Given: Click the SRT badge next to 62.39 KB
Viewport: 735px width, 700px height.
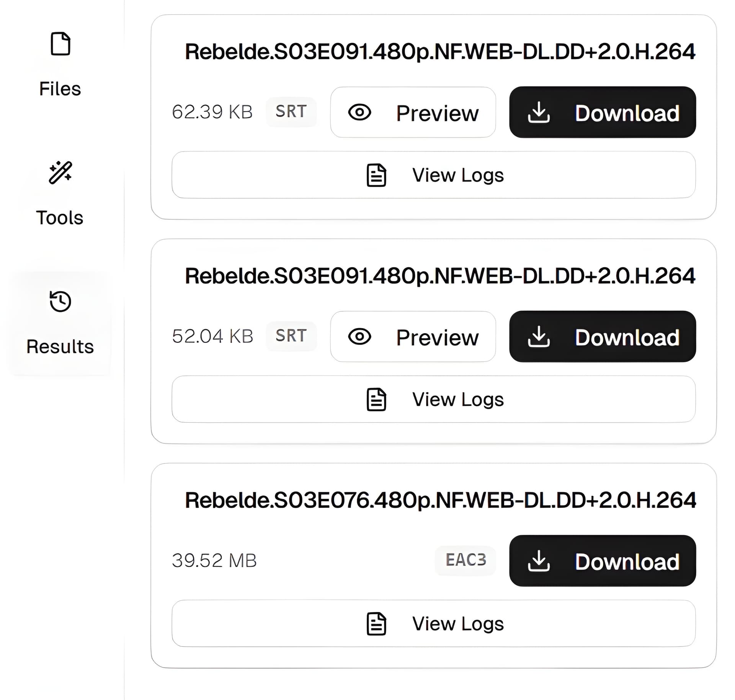Looking at the screenshot, I should pyautogui.click(x=291, y=112).
